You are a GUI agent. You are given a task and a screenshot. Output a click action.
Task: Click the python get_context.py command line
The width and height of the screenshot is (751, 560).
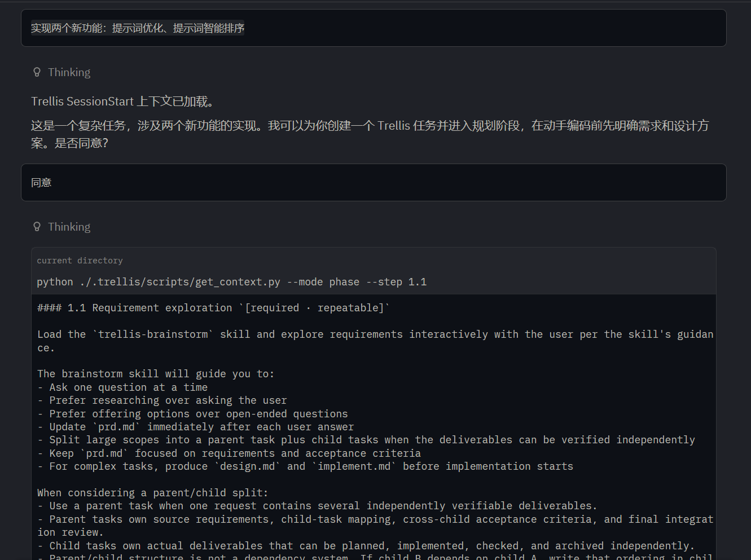tap(232, 282)
